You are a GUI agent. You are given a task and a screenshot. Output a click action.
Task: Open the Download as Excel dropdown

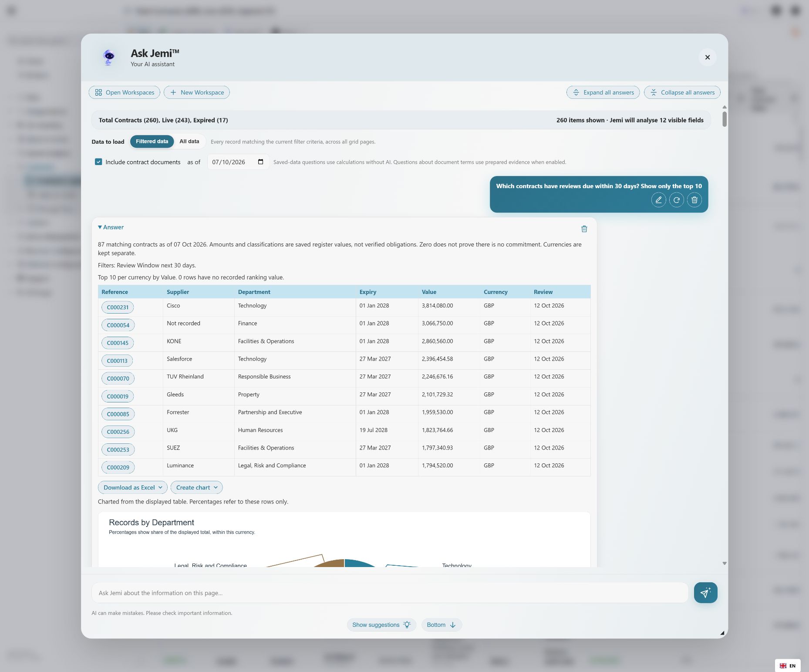133,487
